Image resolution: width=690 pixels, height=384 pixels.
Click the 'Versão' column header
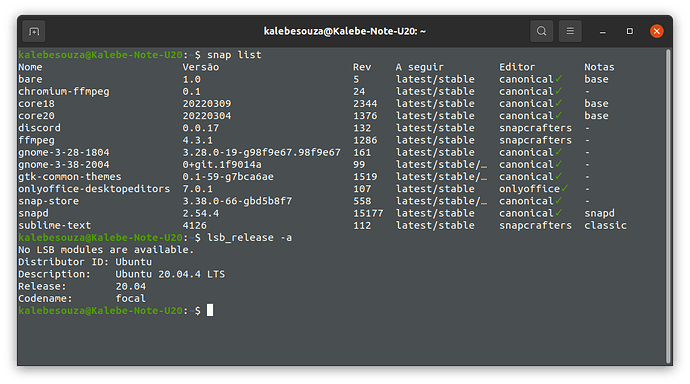click(x=201, y=67)
